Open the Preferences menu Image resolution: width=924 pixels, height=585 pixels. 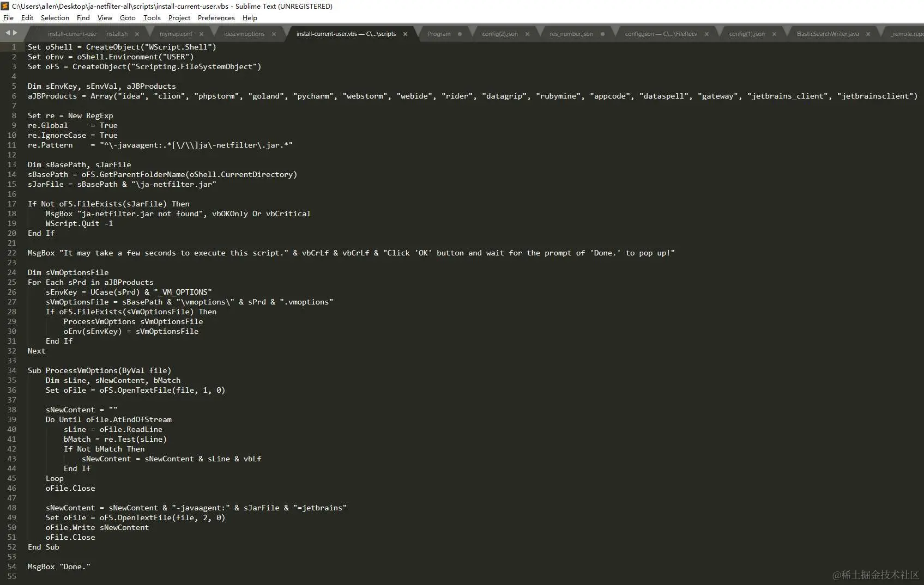point(216,18)
